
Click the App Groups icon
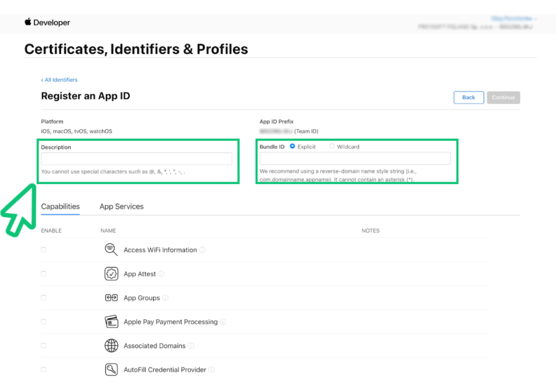111,298
